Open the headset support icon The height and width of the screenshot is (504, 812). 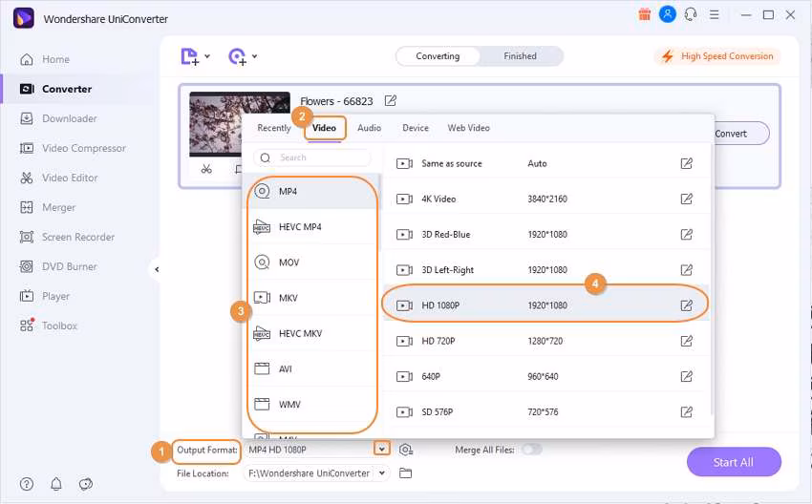click(691, 14)
